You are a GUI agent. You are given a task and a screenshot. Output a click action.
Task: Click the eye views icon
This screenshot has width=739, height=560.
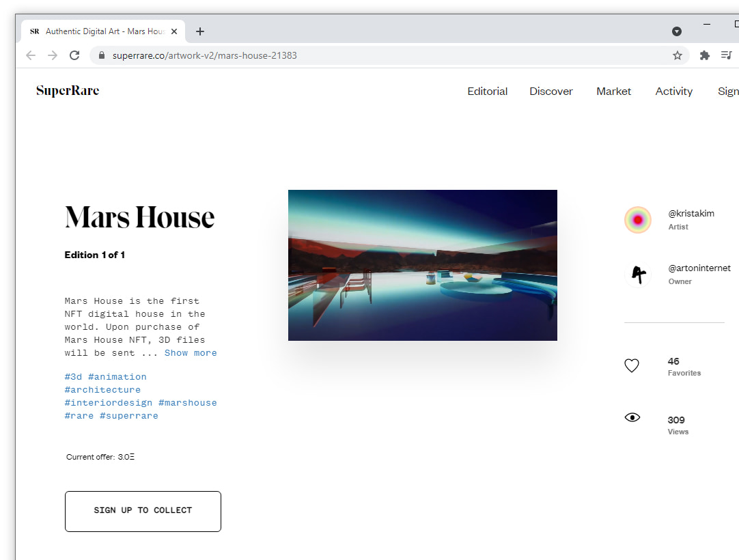632,418
